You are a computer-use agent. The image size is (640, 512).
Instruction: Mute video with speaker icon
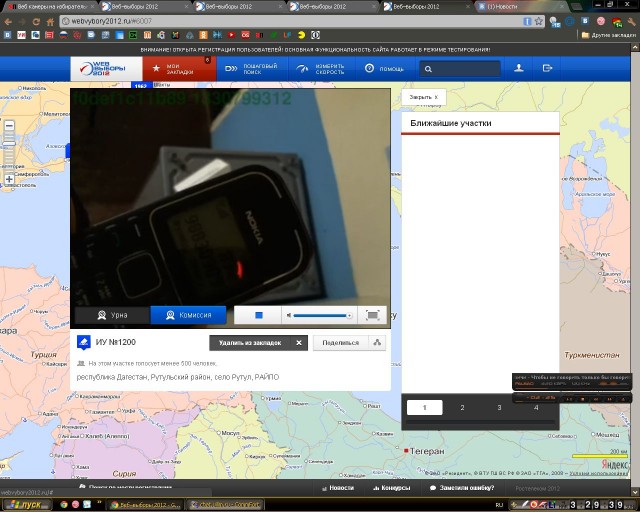[x=289, y=315]
